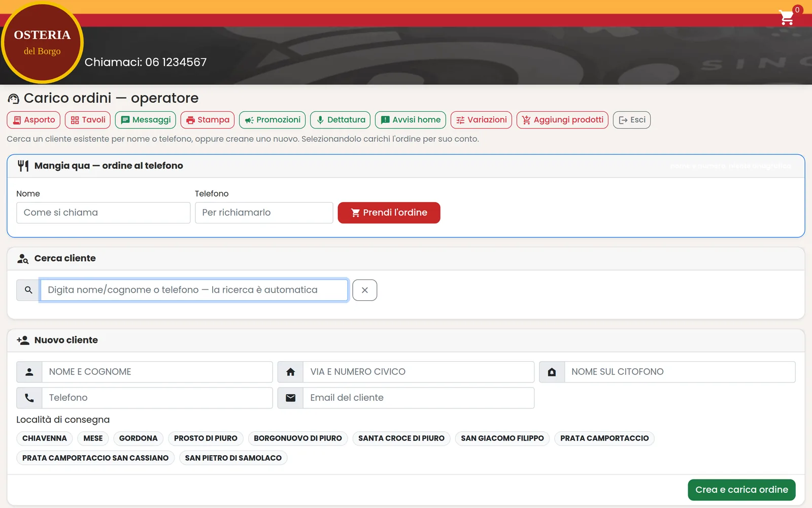812x508 pixels.
Task: Focus the new customer Telefono field
Action: click(157, 398)
